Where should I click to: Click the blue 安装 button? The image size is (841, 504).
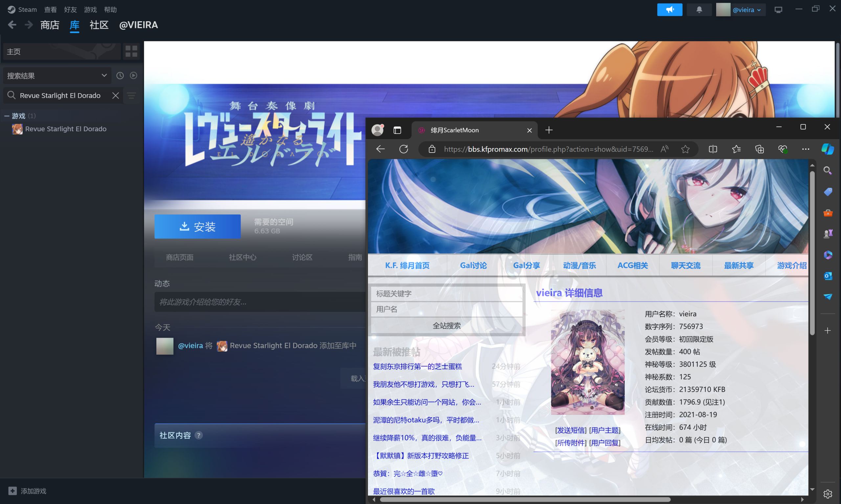pyautogui.click(x=197, y=226)
